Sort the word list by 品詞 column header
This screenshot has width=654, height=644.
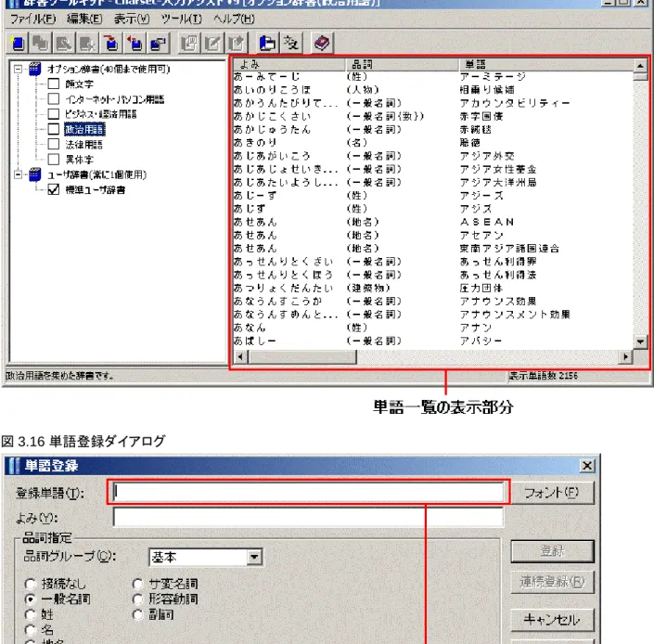(x=402, y=64)
